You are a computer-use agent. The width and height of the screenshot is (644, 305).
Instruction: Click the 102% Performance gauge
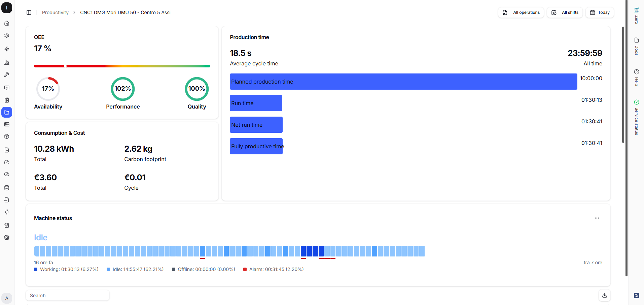pyautogui.click(x=123, y=89)
